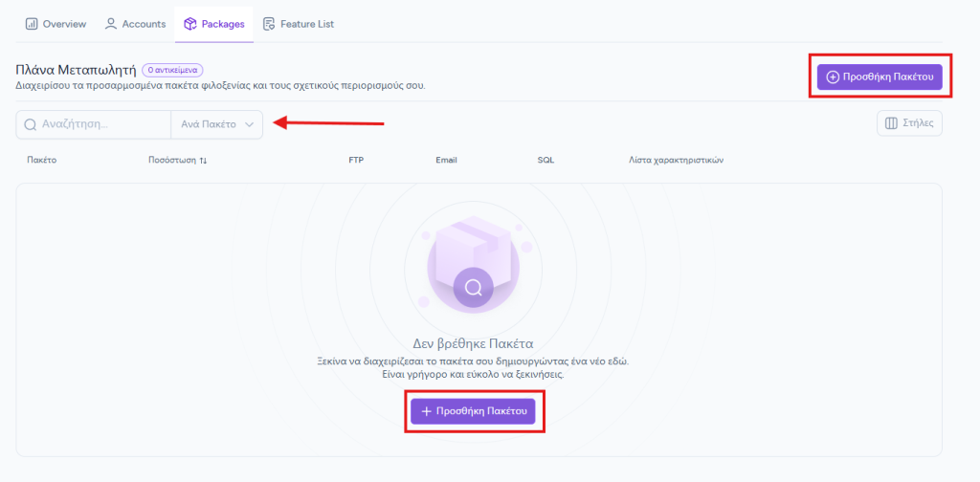The image size is (980, 482).
Task: Click the Packages box icon
Action: click(x=190, y=24)
